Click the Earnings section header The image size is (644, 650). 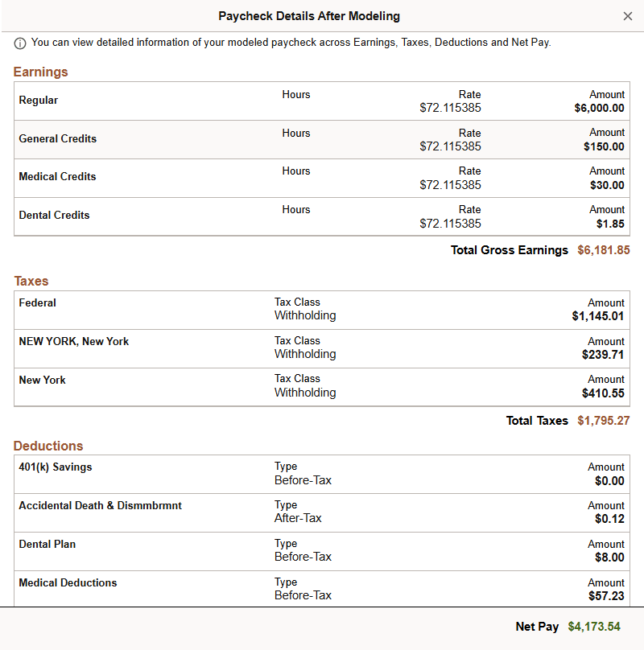pos(40,72)
